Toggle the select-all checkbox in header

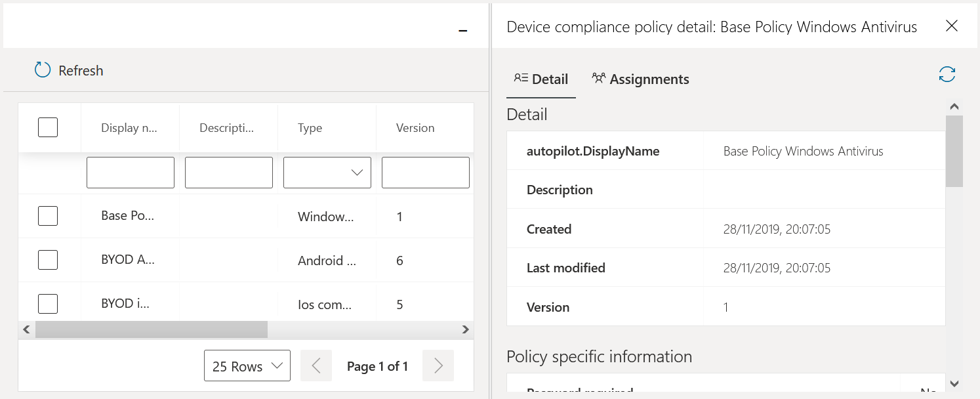pyautogui.click(x=48, y=127)
